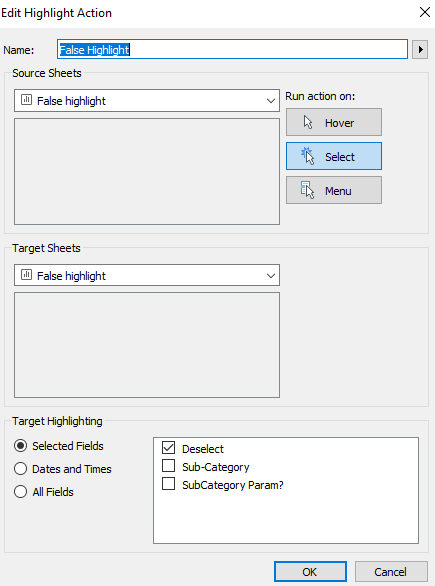Click the Menu cursor icon
Screen dimensions: 435x586
pyautogui.click(x=307, y=190)
